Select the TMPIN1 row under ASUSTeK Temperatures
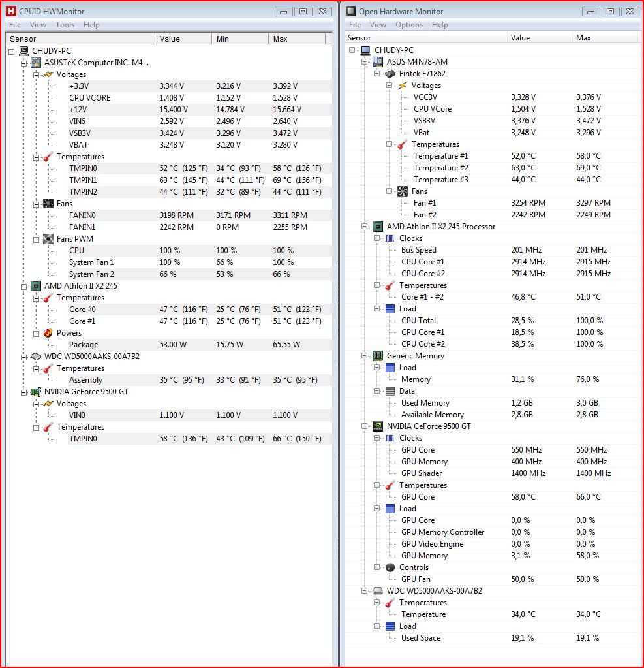 (200, 180)
